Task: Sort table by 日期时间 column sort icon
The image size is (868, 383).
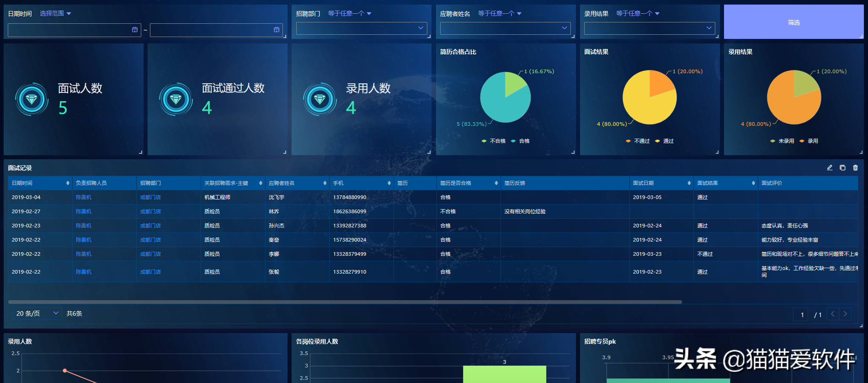Action: click(x=68, y=183)
